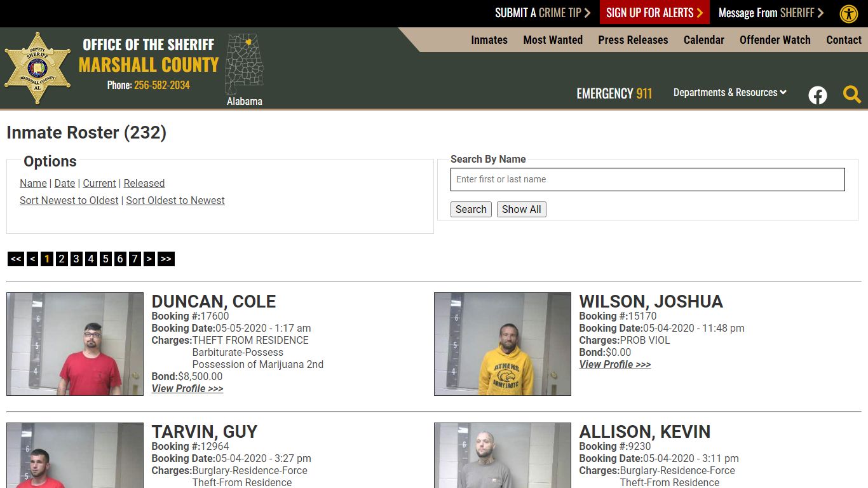The width and height of the screenshot is (868, 488).
Task: Open Joshua Wilson's mugshot thumbnail
Action: tap(503, 344)
